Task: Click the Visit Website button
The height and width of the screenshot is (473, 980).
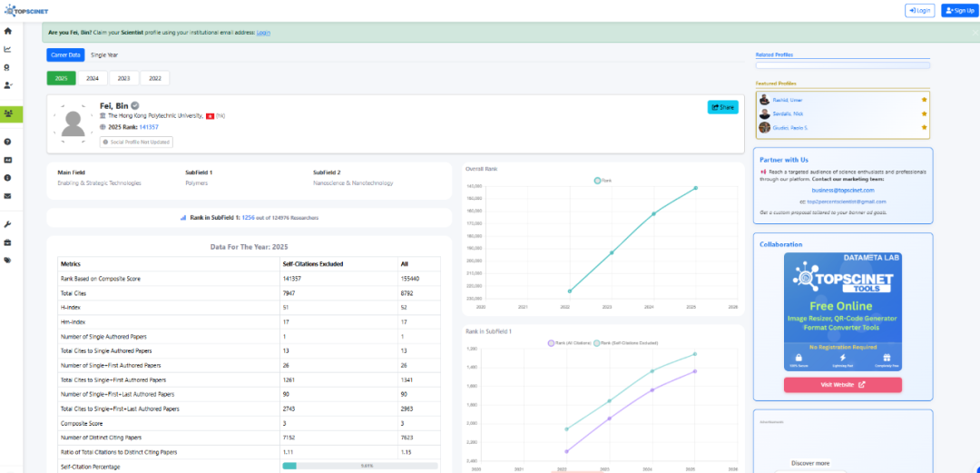Action: (842, 385)
